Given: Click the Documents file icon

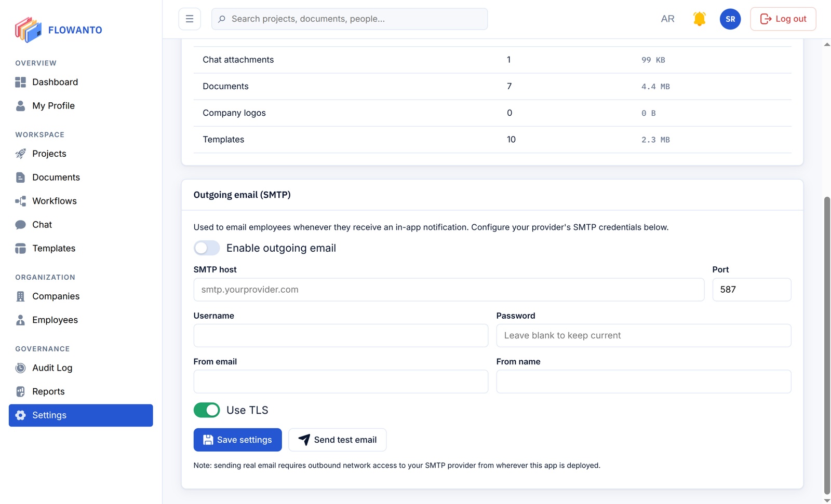Looking at the screenshot, I should tap(20, 178).
